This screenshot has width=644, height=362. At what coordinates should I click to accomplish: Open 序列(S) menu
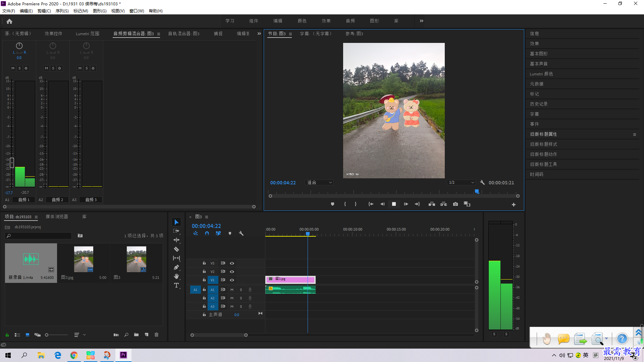pyautogui.click(x=62, y=11)
